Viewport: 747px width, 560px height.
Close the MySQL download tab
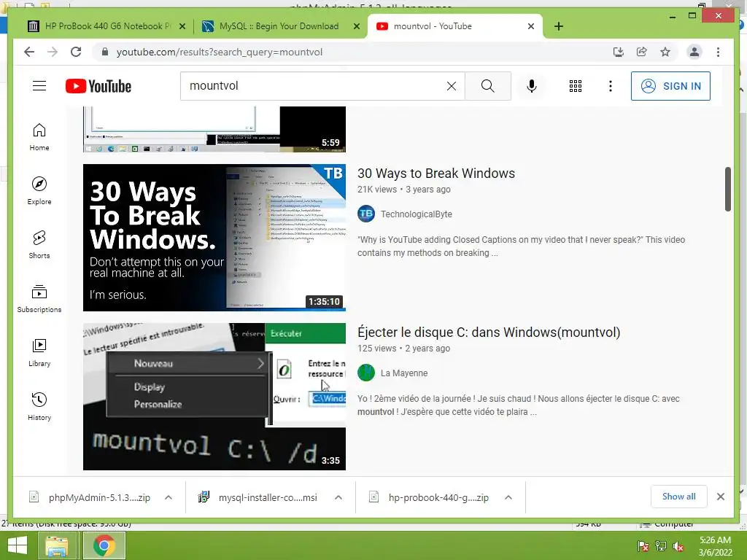(356, 27)
